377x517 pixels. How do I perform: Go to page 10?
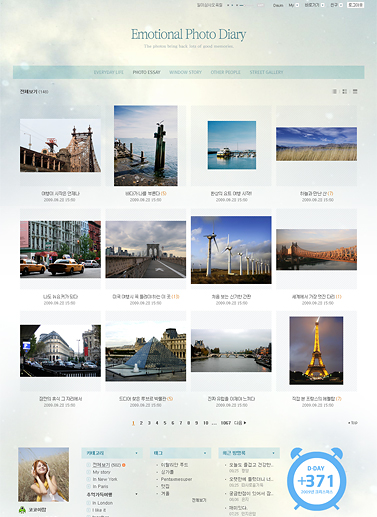[x=206, y=423]
